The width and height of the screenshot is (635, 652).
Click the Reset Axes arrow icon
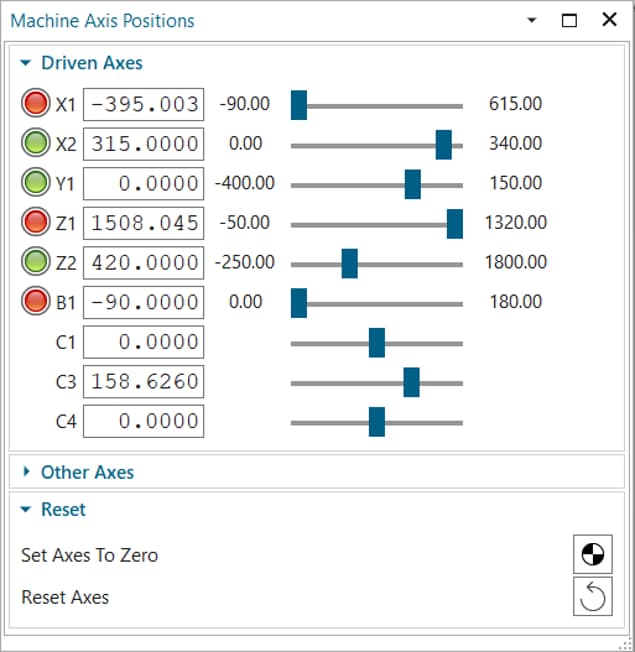[592, 597]
